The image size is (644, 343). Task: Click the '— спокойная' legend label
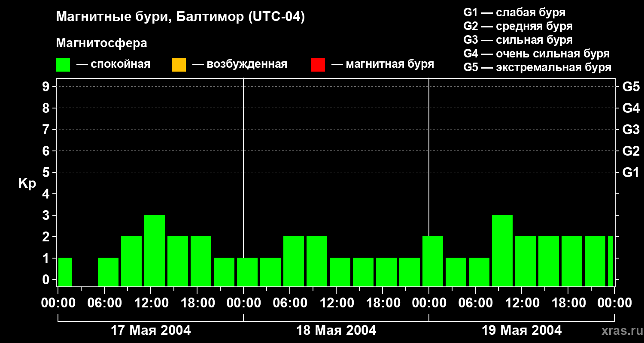(113, 64)
